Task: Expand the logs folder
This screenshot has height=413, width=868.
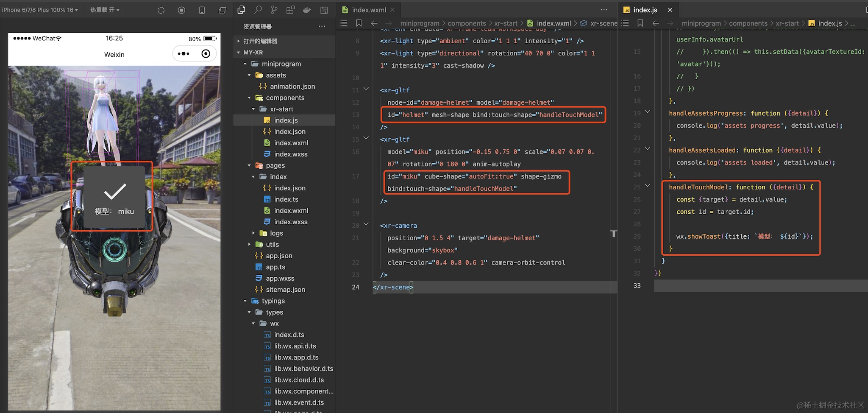Action: tap(253, 233)
